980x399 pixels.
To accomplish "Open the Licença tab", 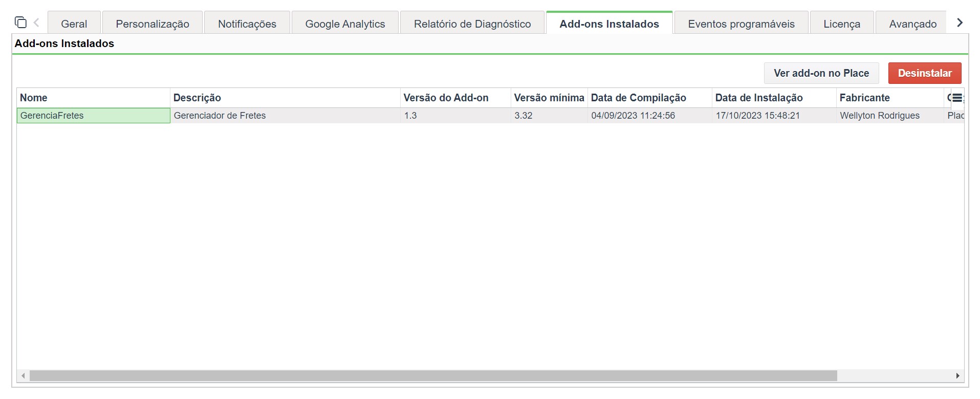I will point(842,23).
